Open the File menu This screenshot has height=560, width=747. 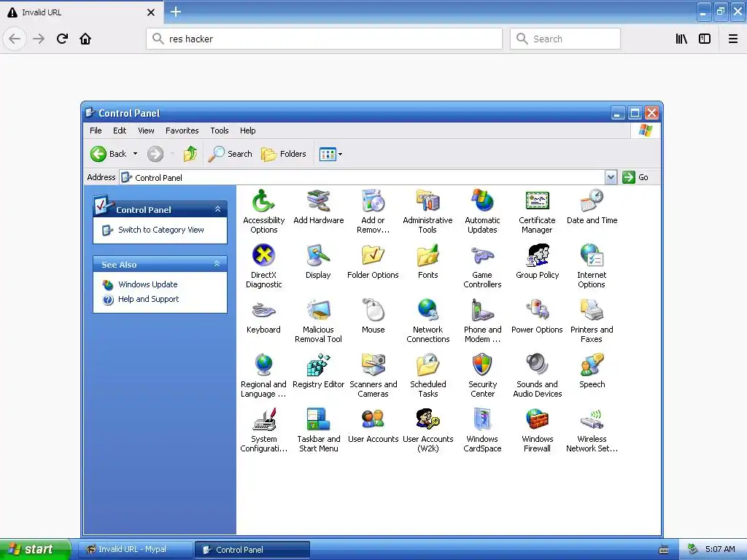pyautogui.click(x=96, y=131)
